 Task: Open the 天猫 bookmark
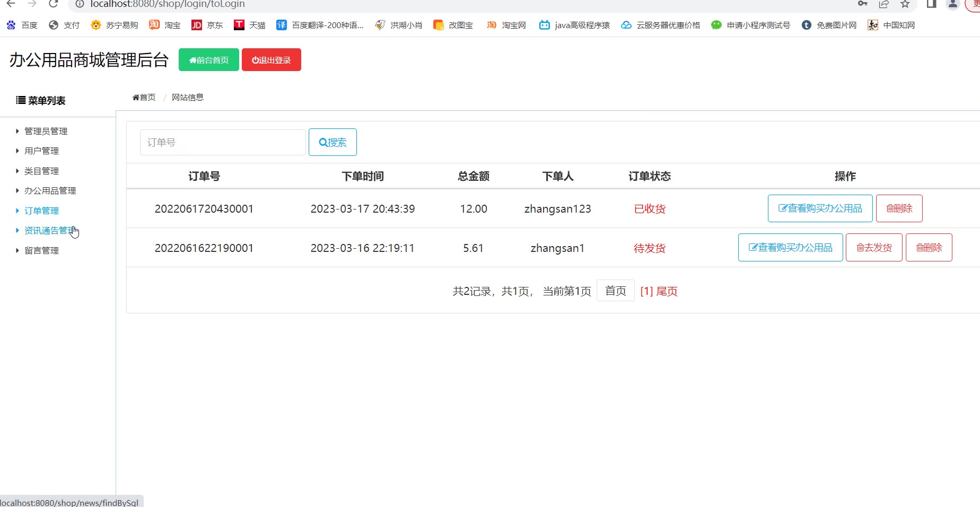tap(249, 25)
